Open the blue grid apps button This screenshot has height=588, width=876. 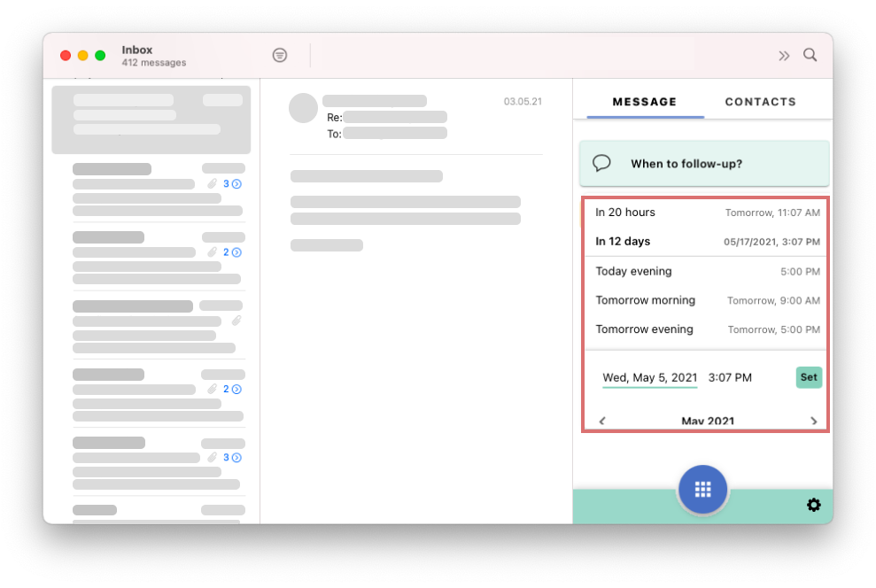(x=702, y=489)
